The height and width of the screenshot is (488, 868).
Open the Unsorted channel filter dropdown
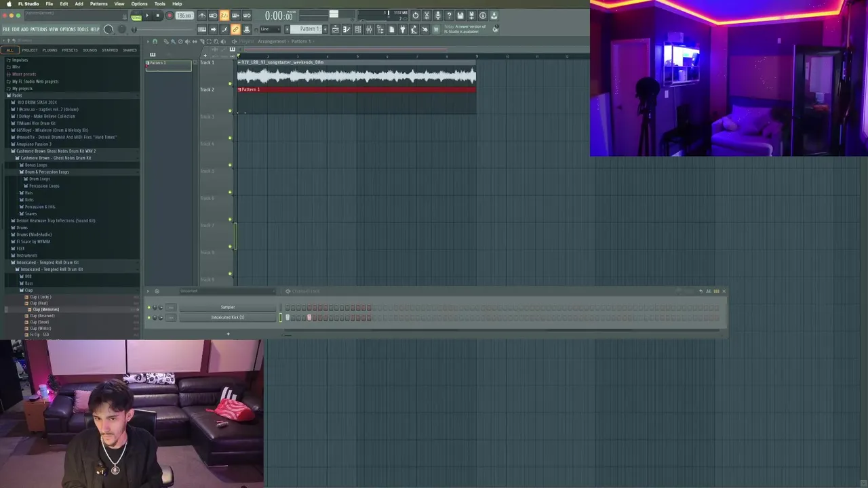228,291
